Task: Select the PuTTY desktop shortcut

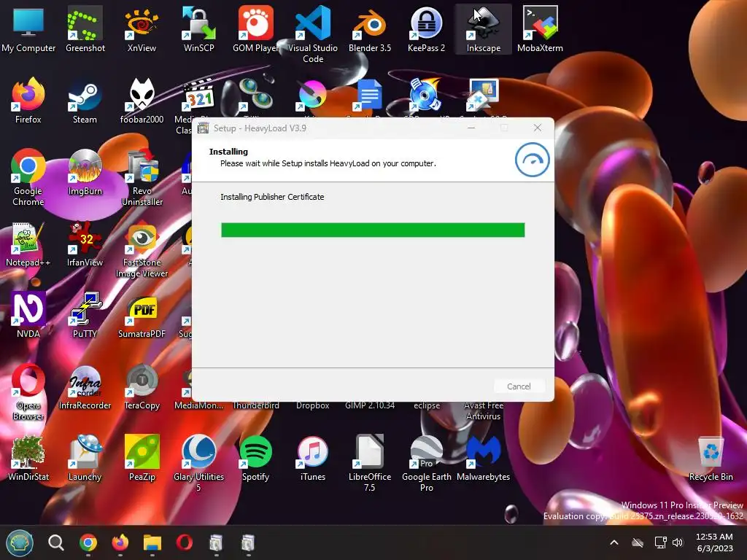Action: (x=85, y=315)
